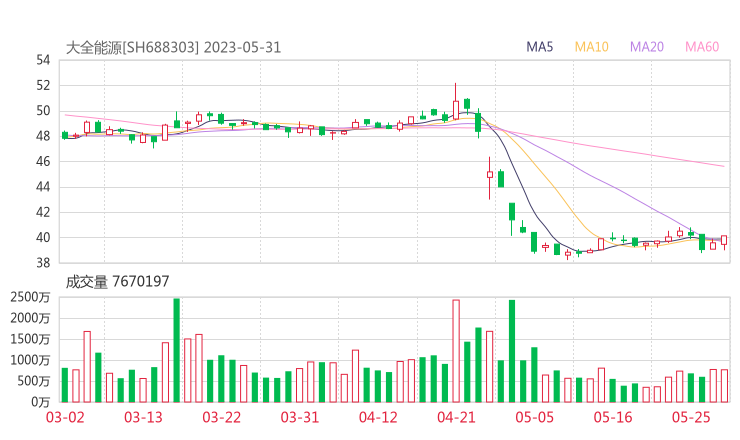740x440 pixels.
Task: Click the 500万 volume axis label
Action: click(x=33, y=381)
